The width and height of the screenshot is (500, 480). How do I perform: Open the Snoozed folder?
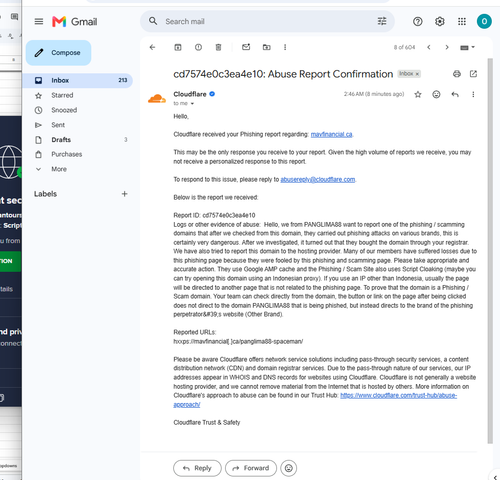coord(64,110)
